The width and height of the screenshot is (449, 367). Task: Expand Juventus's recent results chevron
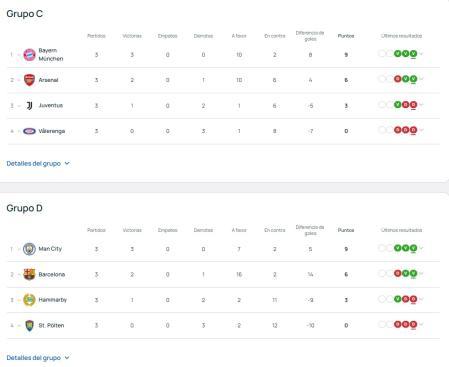click(x=421, y=105)
